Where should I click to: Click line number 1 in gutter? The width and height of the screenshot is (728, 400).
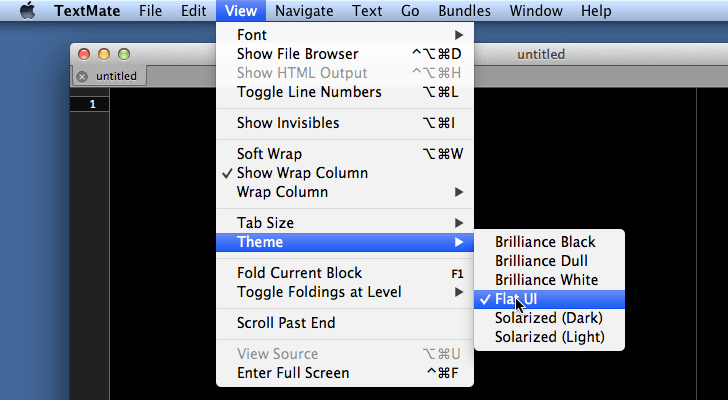93,105
